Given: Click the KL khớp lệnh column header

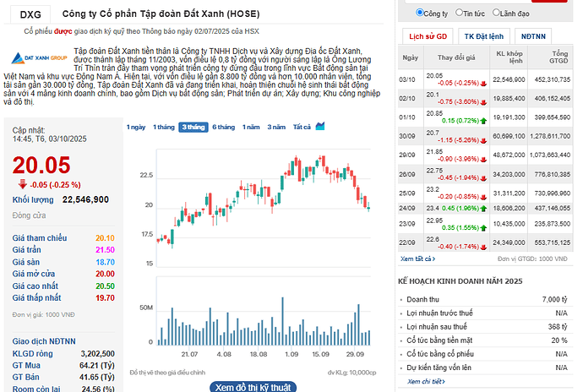Looking at the screenshot, I should [509, 57].
